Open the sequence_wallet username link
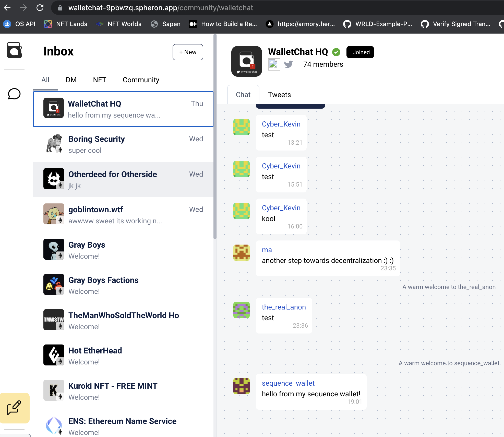This screenshot has height=437, width=504. coord(288,383)
